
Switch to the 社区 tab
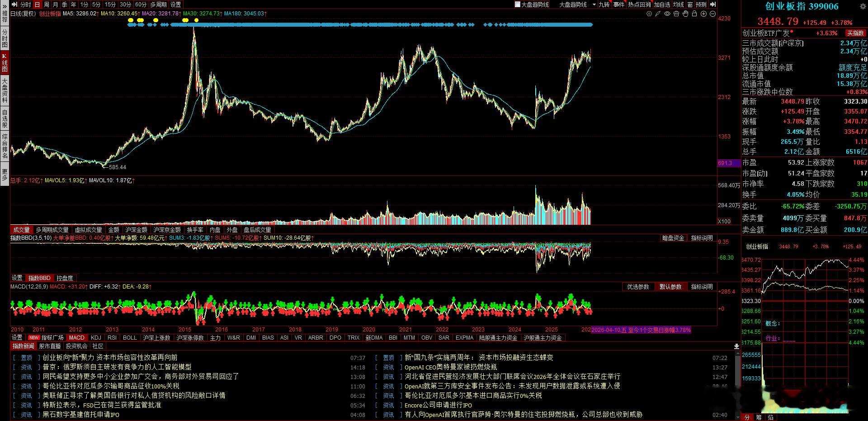(98, 346)
